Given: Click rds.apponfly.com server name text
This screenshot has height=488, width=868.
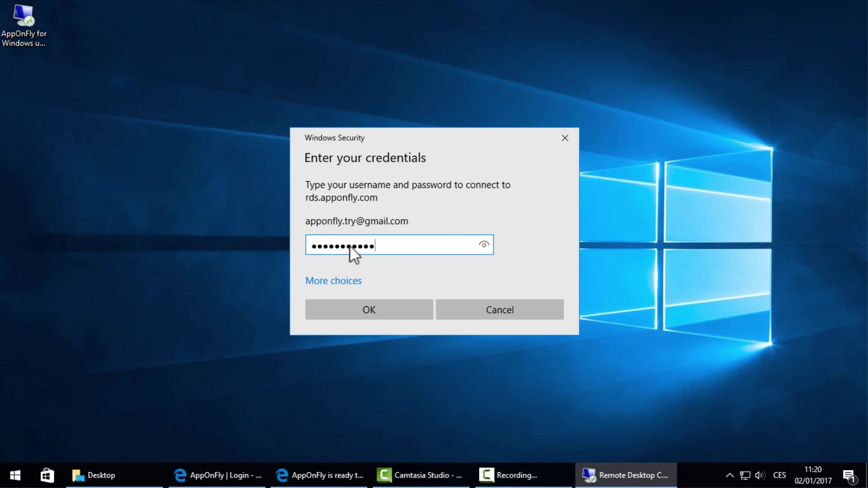Looking at the screenshot, I should click(341, 197).
